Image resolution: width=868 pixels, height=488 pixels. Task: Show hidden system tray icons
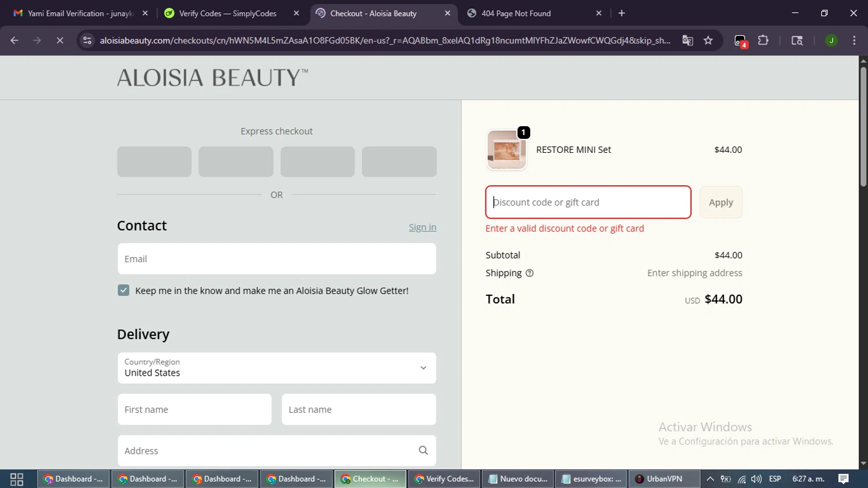[710, 479]
